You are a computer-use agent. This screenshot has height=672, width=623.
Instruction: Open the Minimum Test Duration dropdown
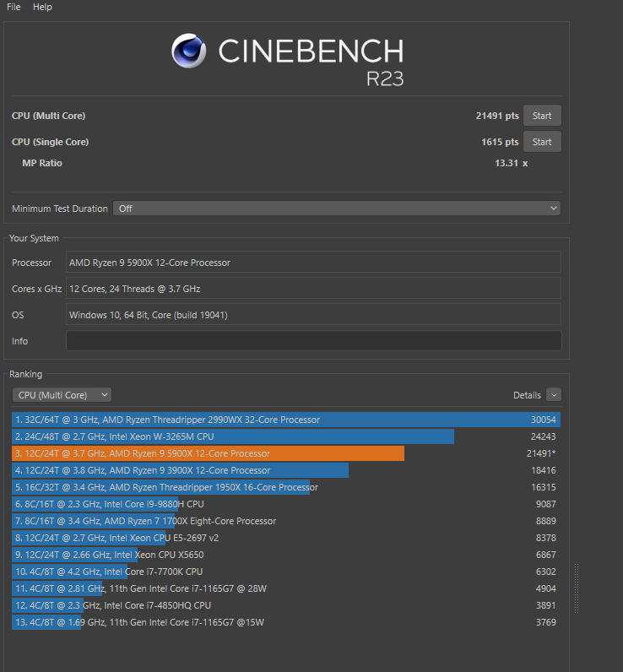click(x=337, y=209)
